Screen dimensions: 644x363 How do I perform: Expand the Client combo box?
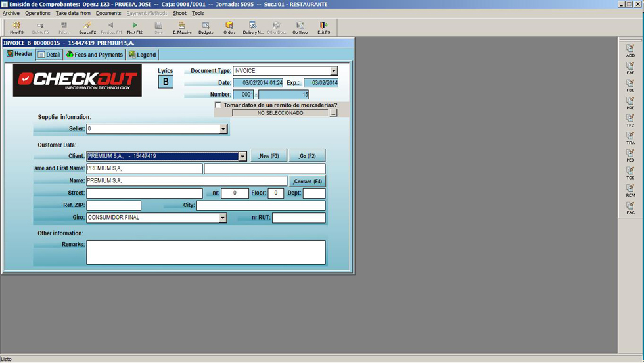point(242,157)
